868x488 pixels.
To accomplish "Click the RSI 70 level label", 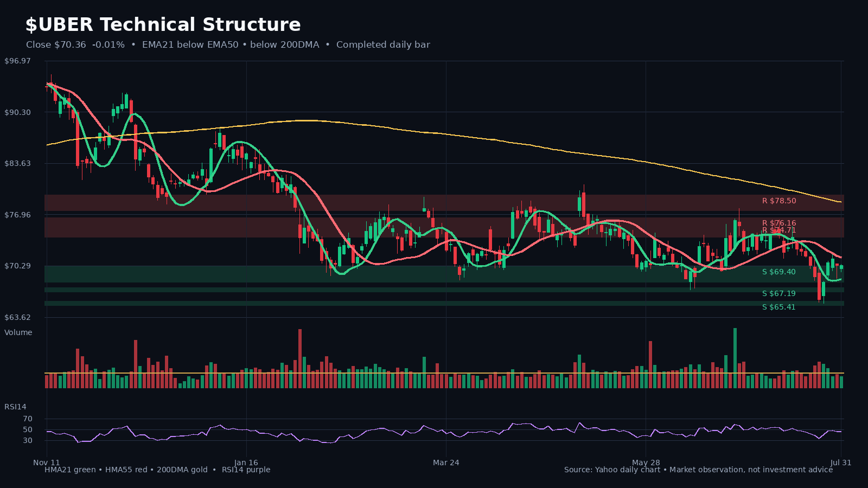I will [x=28, y=419].
